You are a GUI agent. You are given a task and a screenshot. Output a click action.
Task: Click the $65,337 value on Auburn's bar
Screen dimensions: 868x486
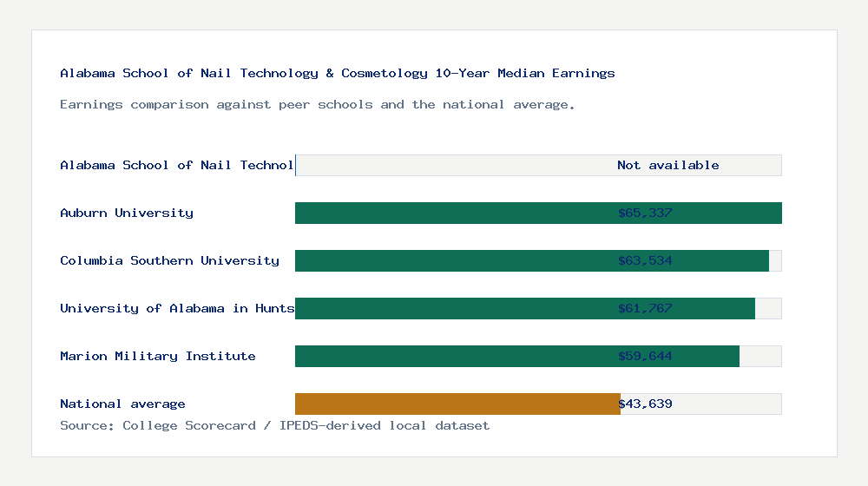pos(645,213)
